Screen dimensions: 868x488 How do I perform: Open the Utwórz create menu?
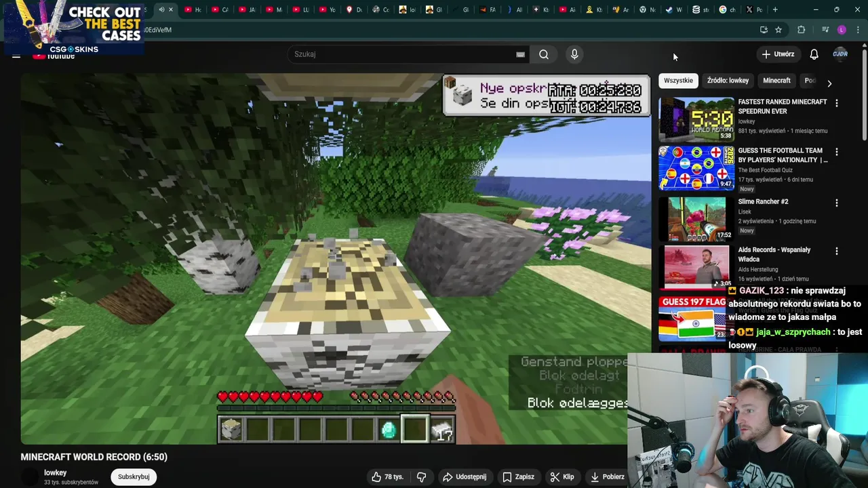[x=777, y=54]
